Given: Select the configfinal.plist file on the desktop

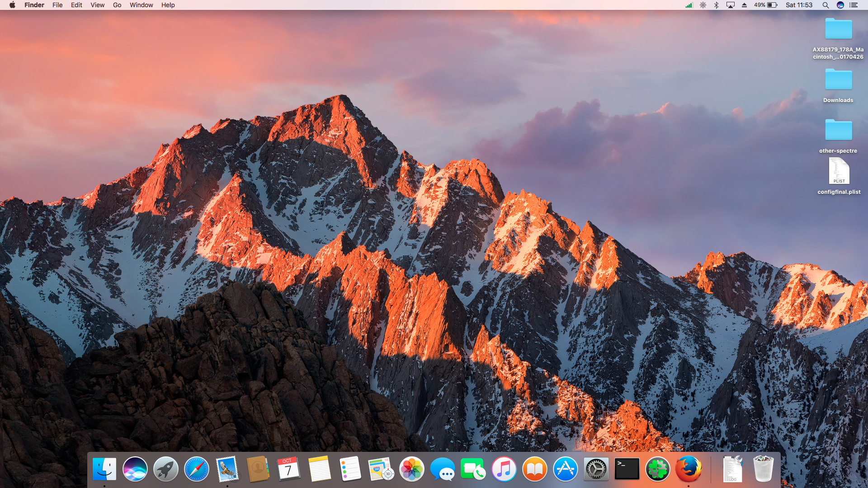Looking at the screenshot, I should pos(839,172).
